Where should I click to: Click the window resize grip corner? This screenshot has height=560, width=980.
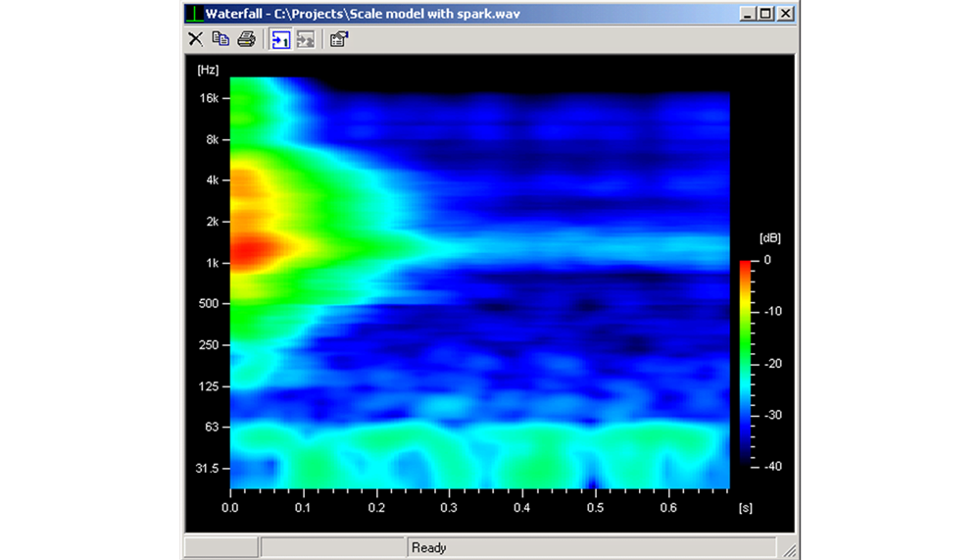point(790,551)
